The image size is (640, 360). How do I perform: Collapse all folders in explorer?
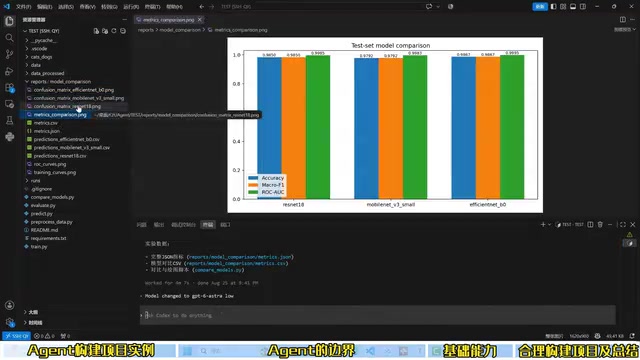coord(123,31)
